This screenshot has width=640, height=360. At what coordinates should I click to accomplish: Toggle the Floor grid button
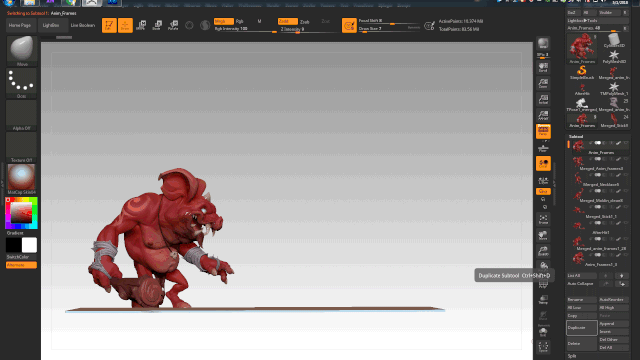[543, 148]
